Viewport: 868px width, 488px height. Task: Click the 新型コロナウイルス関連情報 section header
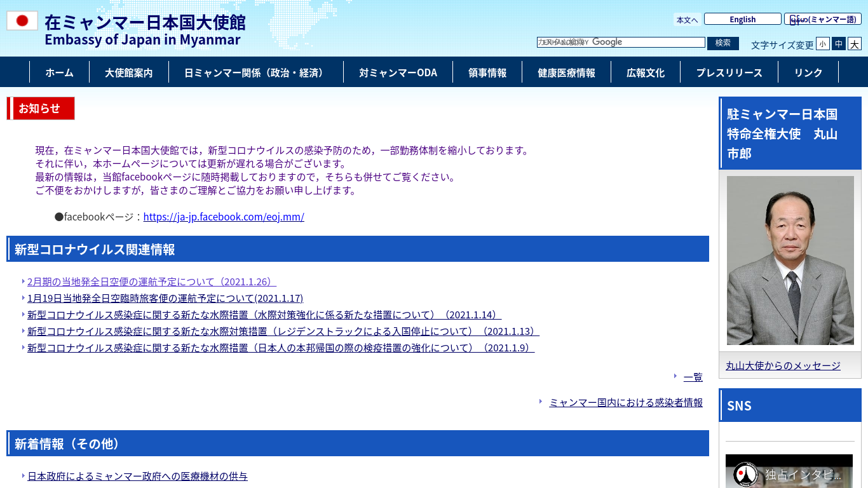coord(358,249)
